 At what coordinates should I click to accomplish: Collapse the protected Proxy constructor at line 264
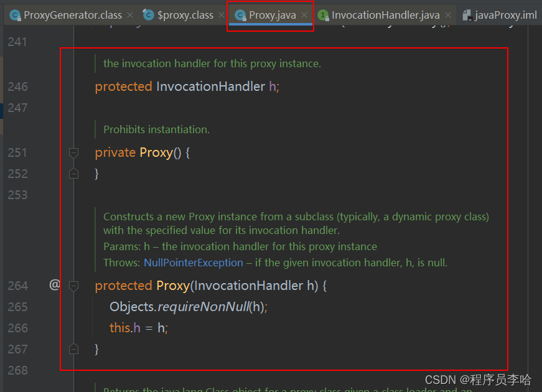pos(73,286)
